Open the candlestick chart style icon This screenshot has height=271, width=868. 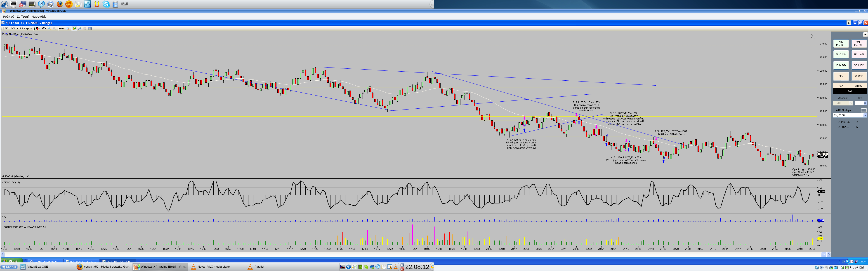(36, 29)
